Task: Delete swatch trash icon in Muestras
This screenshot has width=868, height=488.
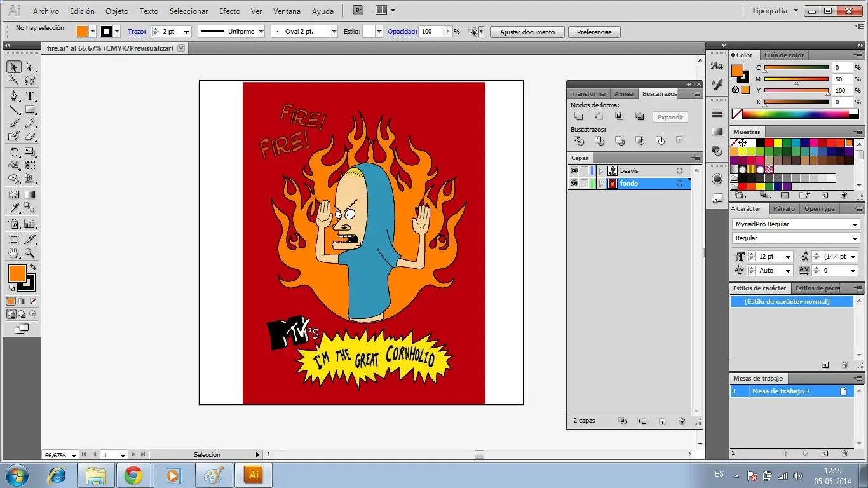Action: coord(844,196)
